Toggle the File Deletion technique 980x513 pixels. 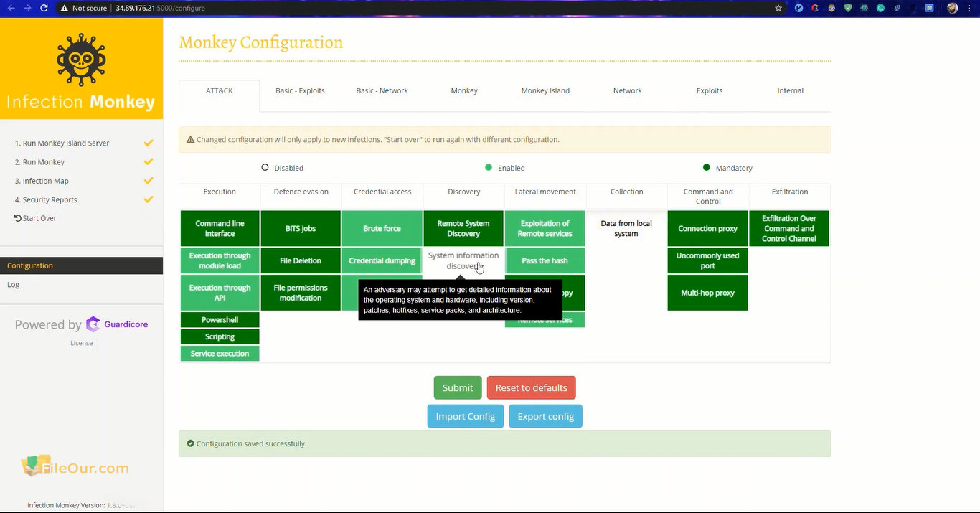click(x=301, y=260)
